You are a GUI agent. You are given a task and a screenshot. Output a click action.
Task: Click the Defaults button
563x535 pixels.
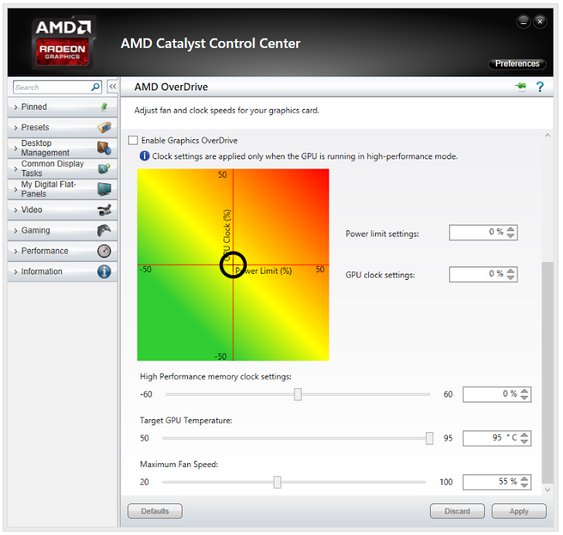pyautogui.click(x=155, y=511)
